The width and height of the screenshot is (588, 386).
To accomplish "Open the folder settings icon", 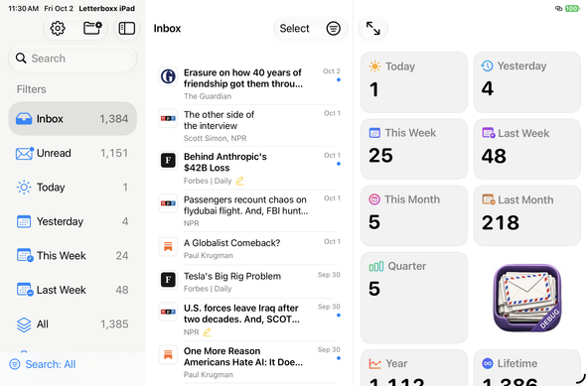I will [x=92, y=28].
